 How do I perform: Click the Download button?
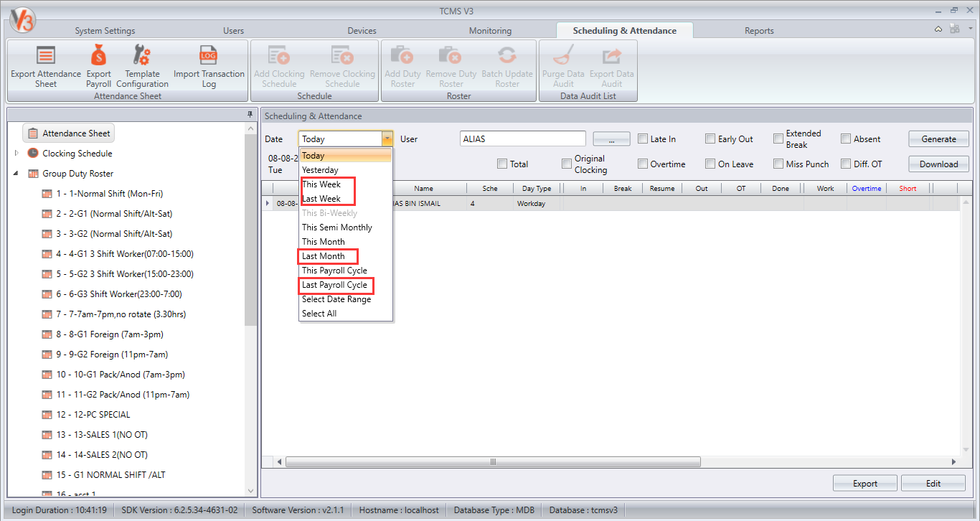(x=938, y=164)
